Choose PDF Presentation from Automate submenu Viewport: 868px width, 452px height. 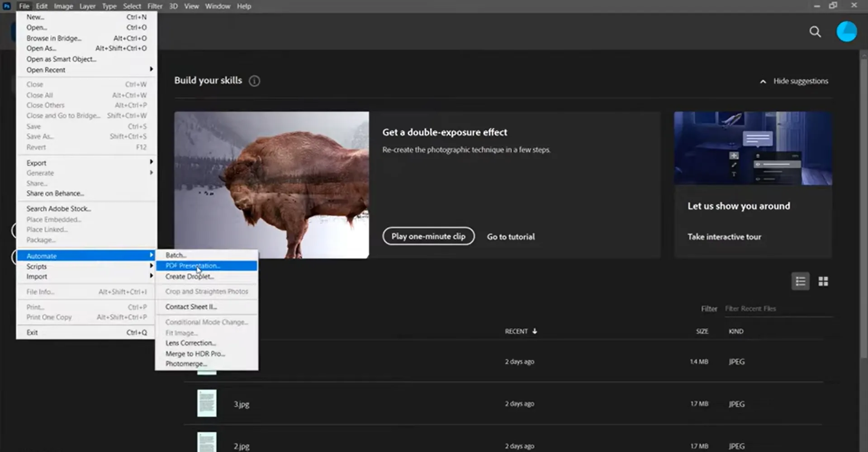tap(193, 266)
